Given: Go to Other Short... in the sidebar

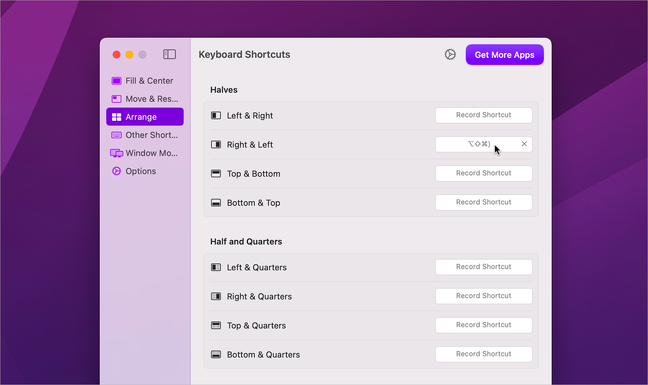Looking at the screenshot, I should pos(145,135).
